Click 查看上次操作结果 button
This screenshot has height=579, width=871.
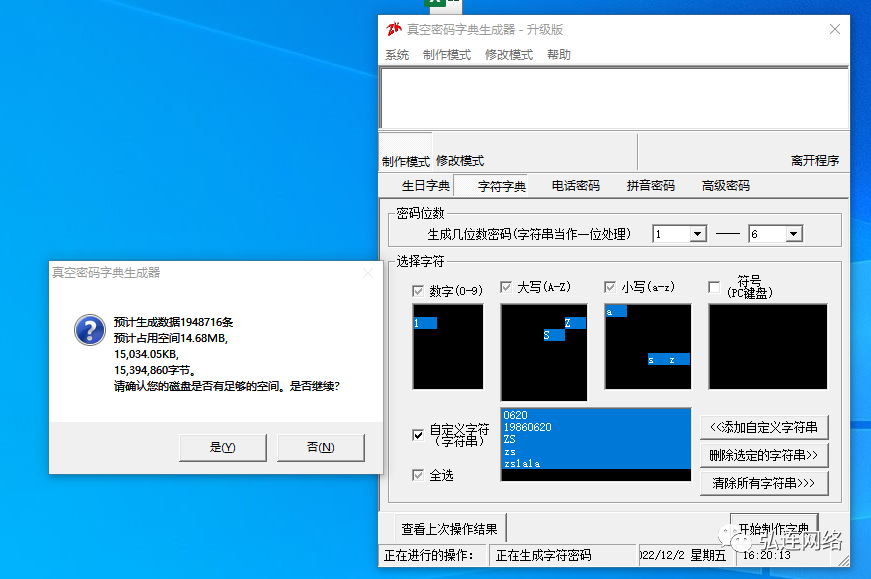tap(449, 529)
